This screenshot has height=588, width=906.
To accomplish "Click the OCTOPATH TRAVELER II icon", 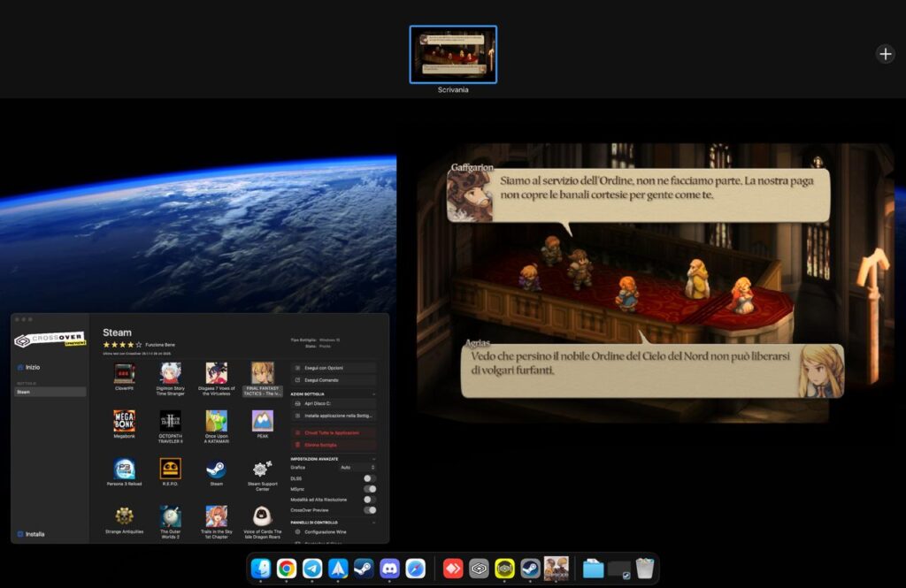I will [x=169, y=418].
